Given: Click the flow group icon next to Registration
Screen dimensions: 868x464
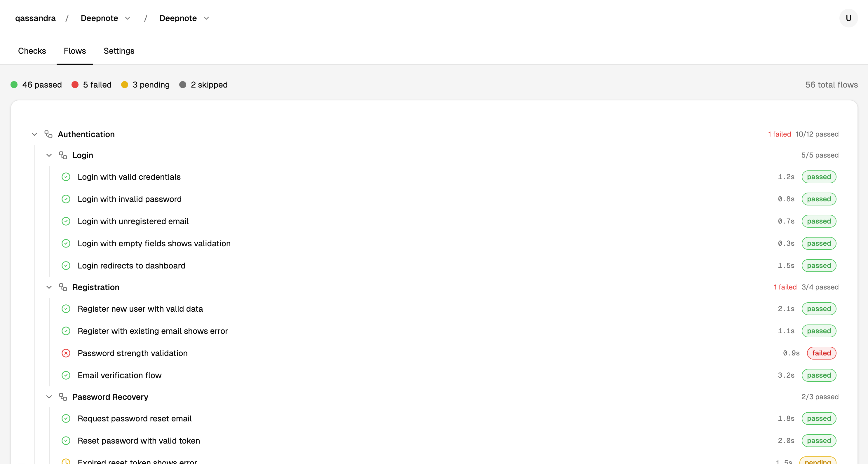Looking at the screenshot, I should click(x=63, y=287).
